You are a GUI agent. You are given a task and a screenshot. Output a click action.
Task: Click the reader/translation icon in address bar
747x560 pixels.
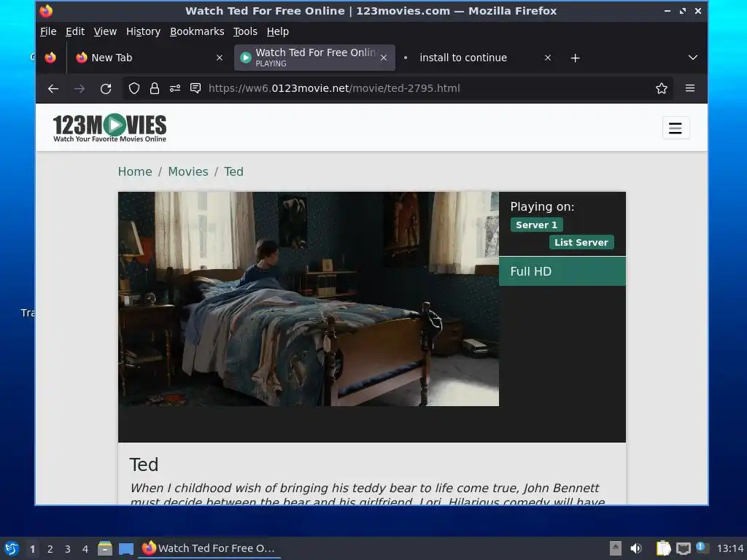click(x=196, y=88)
